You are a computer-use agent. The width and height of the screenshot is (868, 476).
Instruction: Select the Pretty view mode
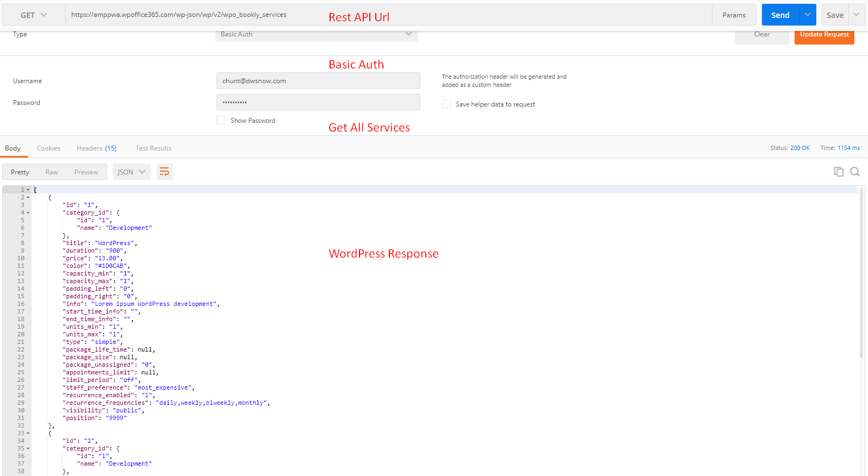(20, 172)
